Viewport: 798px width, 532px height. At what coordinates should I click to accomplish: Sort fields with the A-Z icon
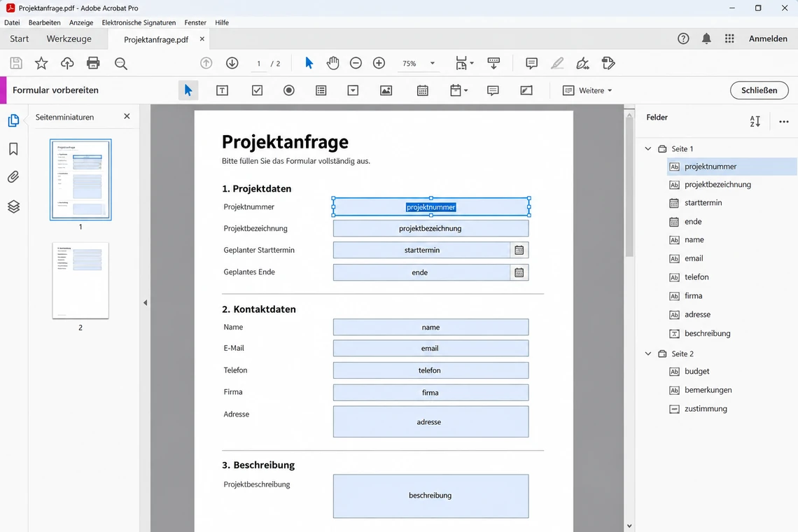[755, 121]
